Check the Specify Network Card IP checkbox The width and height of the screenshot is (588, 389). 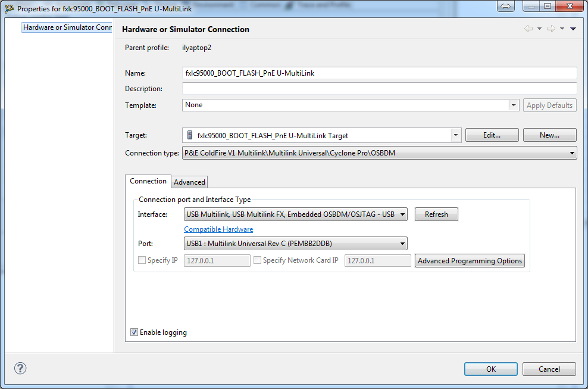coord(257,260)
